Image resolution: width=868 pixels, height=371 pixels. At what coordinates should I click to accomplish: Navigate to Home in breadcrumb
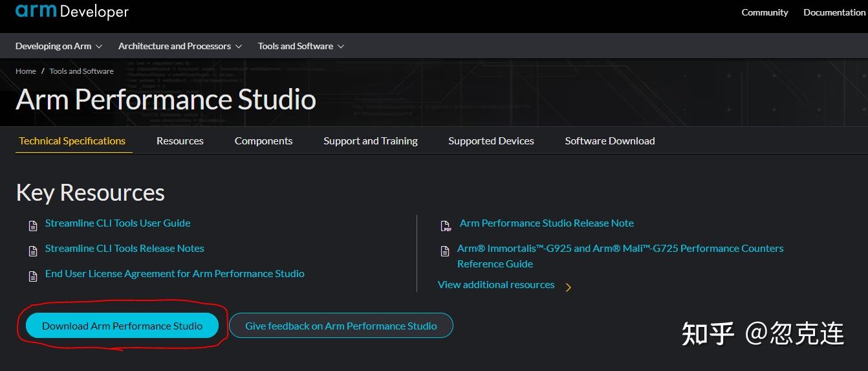click(26, 71)
